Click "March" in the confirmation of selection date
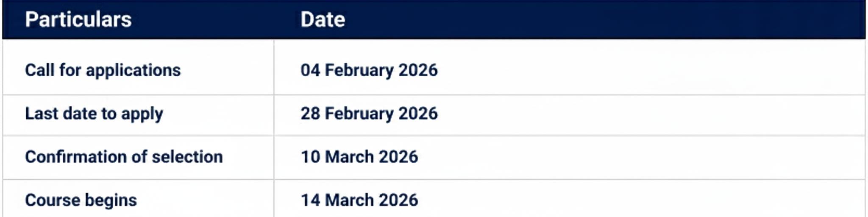 point(349,157)
